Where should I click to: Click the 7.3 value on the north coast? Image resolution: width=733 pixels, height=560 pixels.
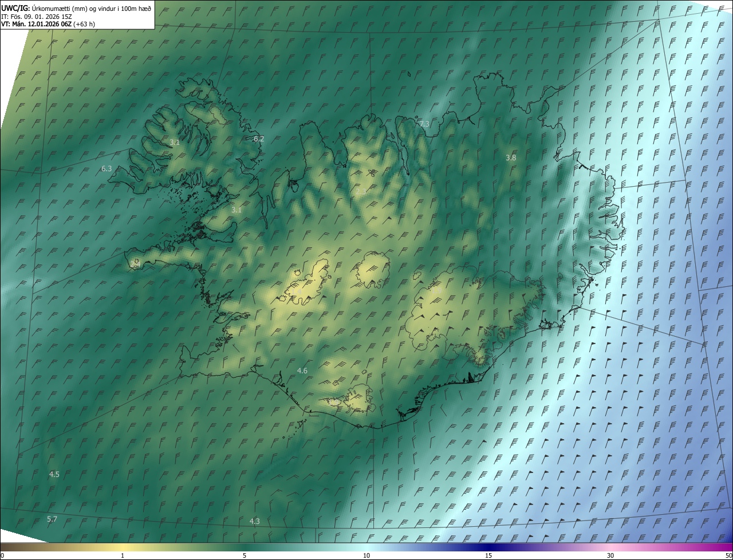click(424, 124)
